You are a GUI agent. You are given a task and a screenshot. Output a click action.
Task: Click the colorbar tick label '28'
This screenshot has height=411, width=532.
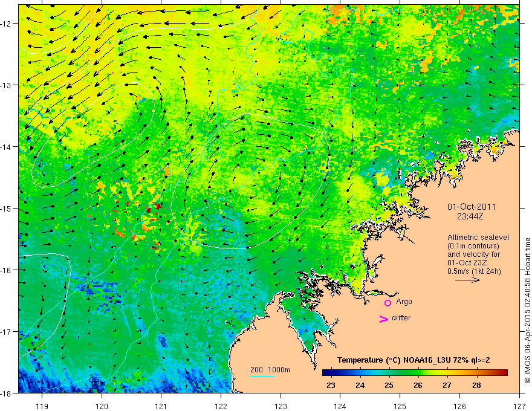point(476,385)
